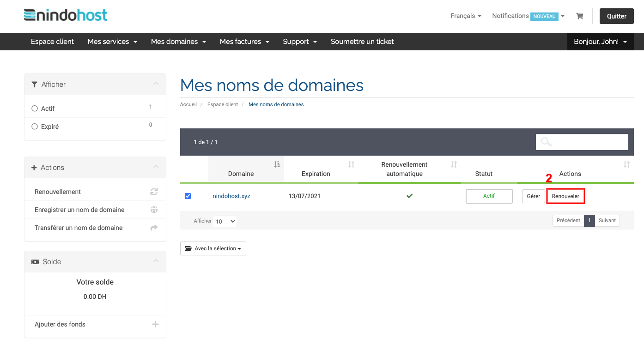Screen dimensions: 644x363
Task: Select the Actif filter radio button
Action: coord(35,109)
